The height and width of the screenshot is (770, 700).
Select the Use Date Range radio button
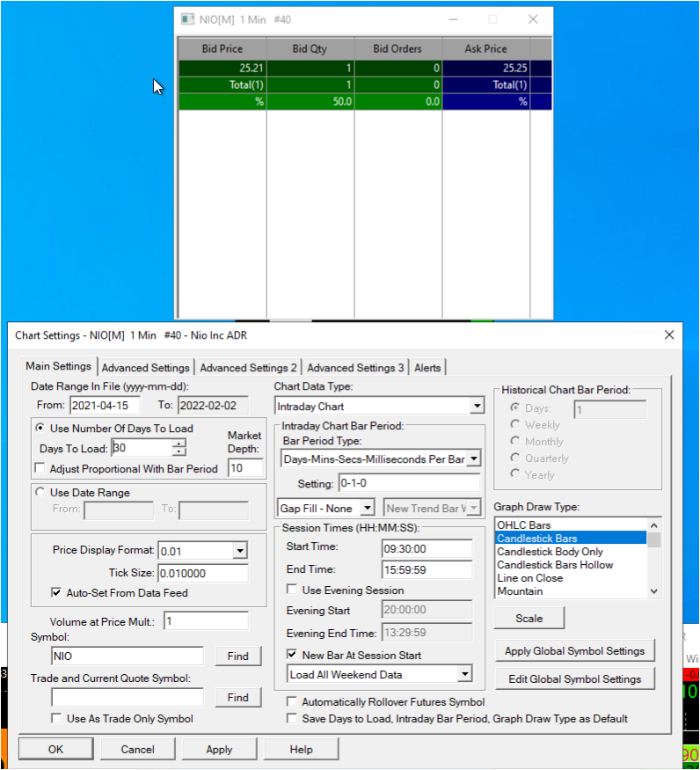coord(40,492)
